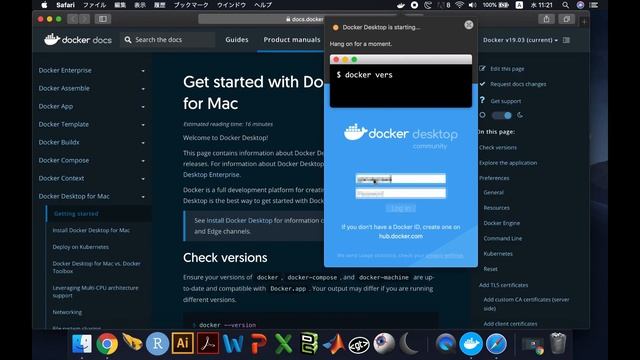Open Safari from the Dock
Screen dimensions: 640x360
pos(496,344)
